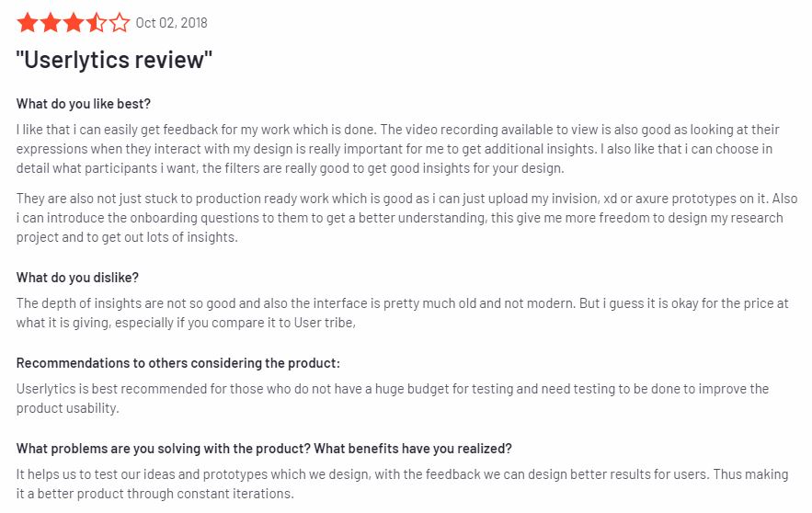Click the second rating star
The width and height of the screenshot is (812, 513).
coord(51,23)
